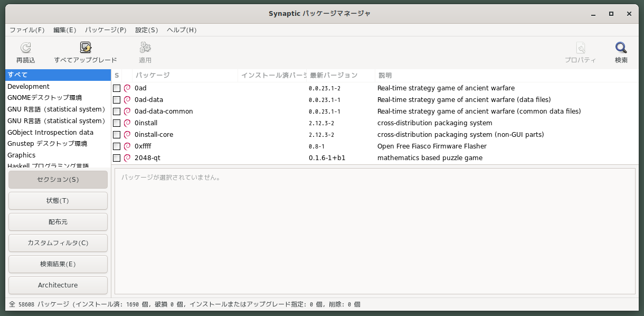This screenshot has width=644, height=316.
Task: Select the 0ad-data-common package name
Action: click(x=164, y=111)
